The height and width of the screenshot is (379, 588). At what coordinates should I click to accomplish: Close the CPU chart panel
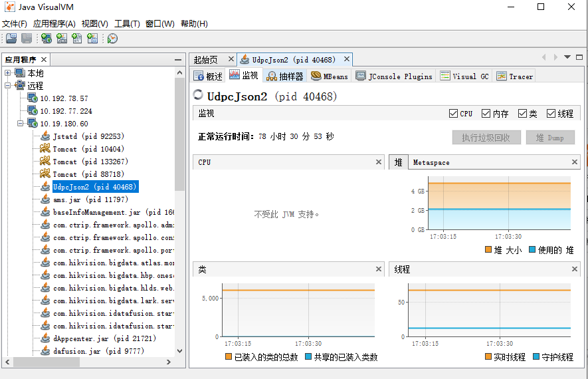(379, 162)
